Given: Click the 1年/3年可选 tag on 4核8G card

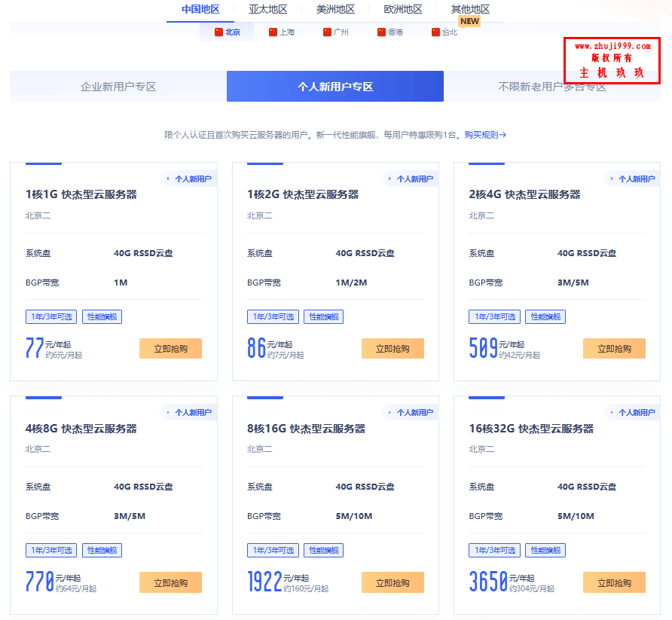Looking at the screenshot, I should (51, 550).
